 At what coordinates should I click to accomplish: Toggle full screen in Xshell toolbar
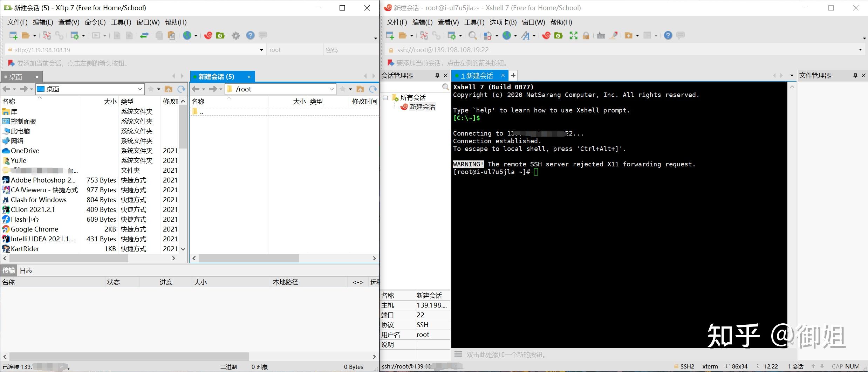573,35
